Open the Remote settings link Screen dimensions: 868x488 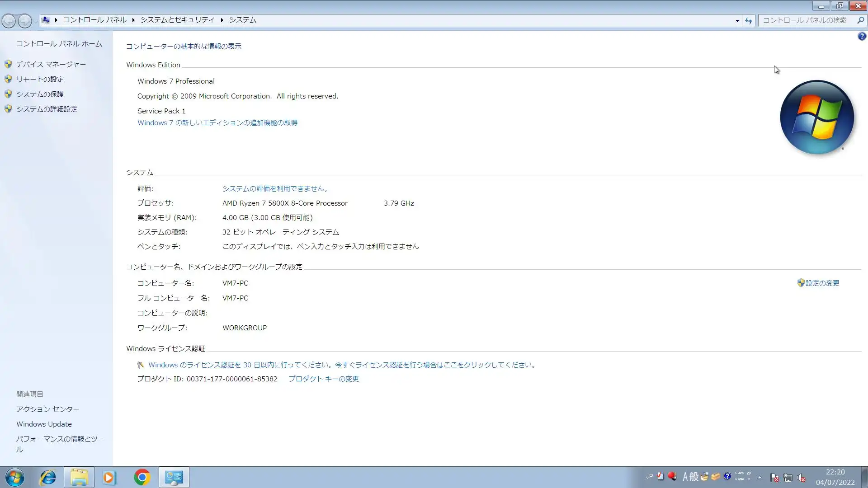[x=40, y=80]
